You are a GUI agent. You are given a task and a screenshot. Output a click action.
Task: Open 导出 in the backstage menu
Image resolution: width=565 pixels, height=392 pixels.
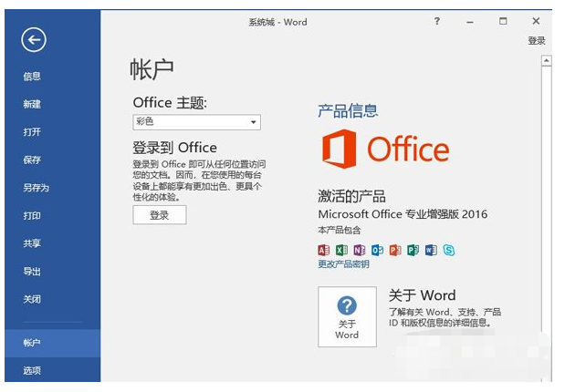[x=32, y=272]
